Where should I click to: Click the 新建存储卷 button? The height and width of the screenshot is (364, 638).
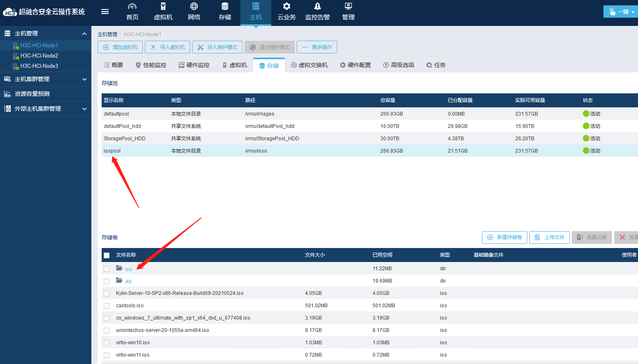tap(504, 237)
